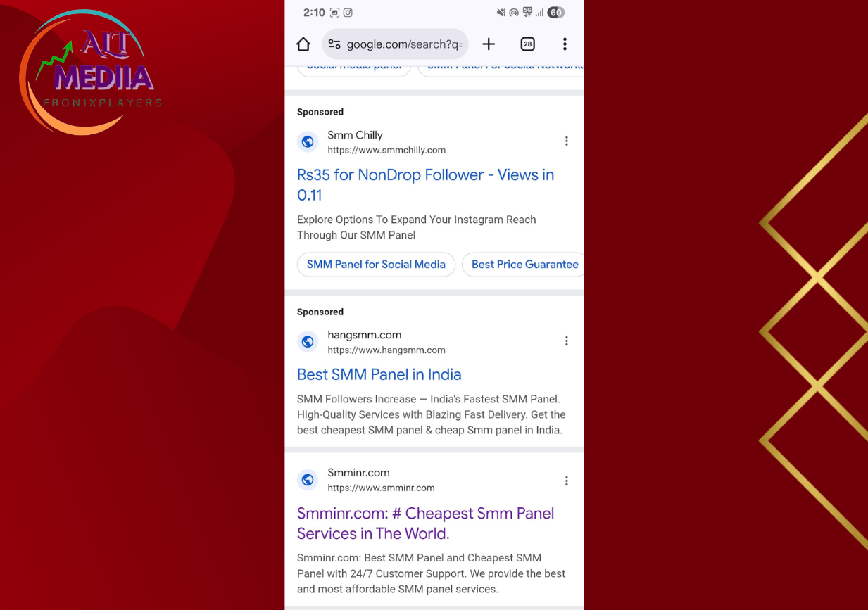
Task: Open a new tab with plus icon
Action: pyautogui.click(x=489, y=44)
